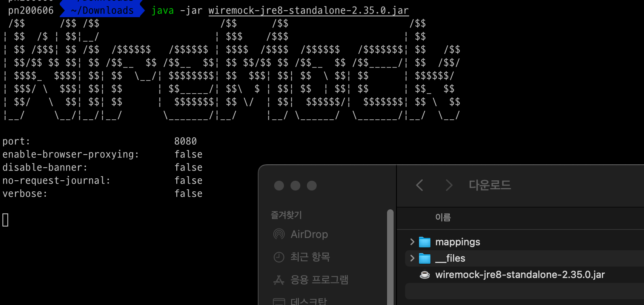Click the ~/Downloads path segment in terminal prompt

(102, 10)
